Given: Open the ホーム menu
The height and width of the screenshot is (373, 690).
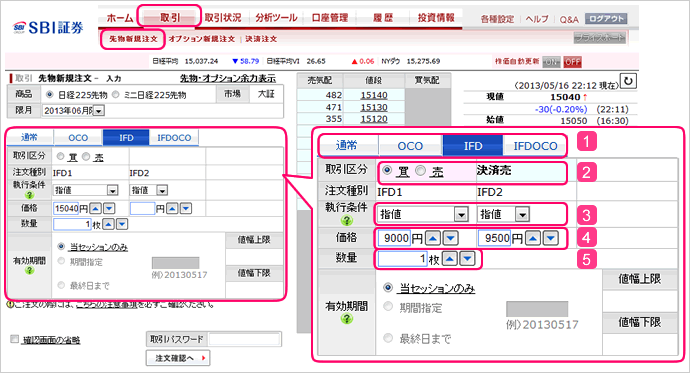Looking at the screenshot, I should tap(120, 18).
